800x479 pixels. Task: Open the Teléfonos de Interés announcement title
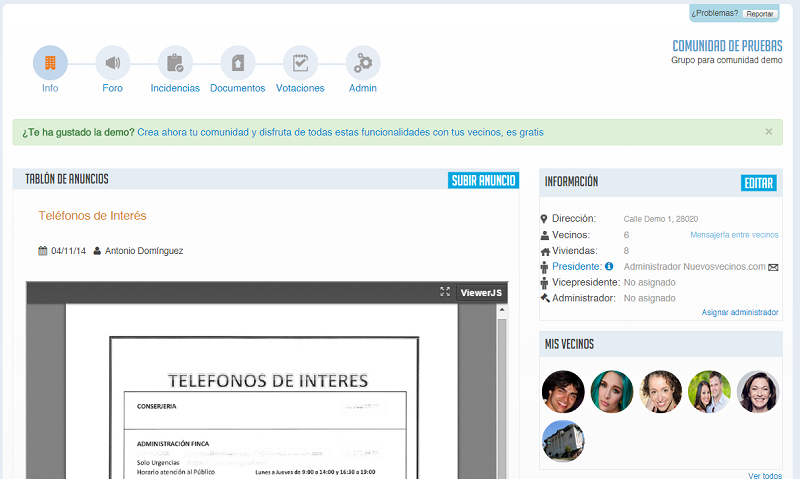(92, 215)
